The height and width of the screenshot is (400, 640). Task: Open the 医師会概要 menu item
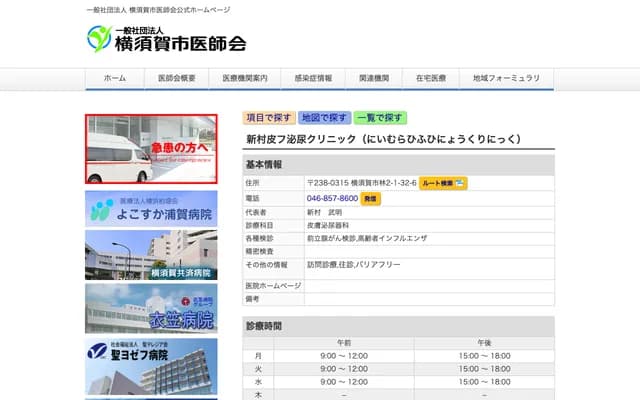click(x=176, y=78)
